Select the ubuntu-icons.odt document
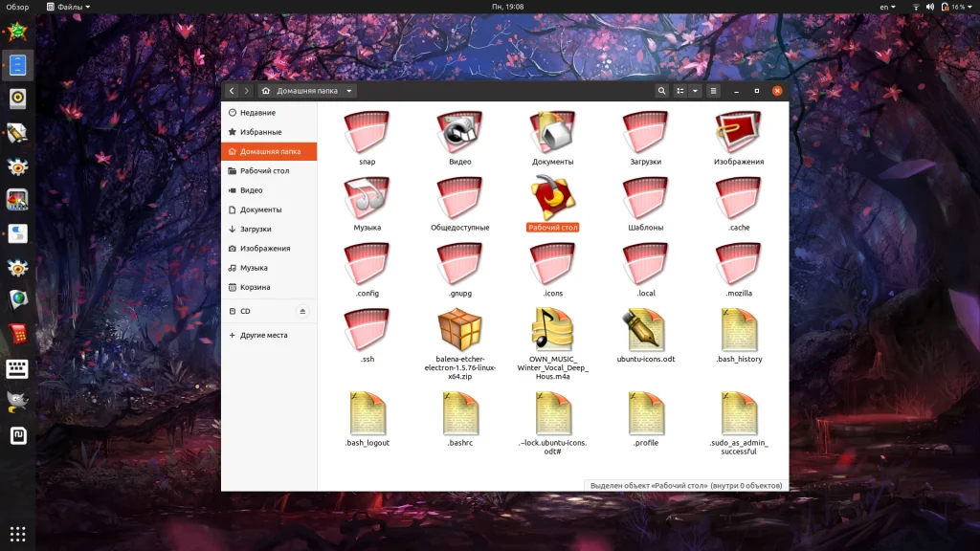 pyautogui.click(x=645, y=330)
